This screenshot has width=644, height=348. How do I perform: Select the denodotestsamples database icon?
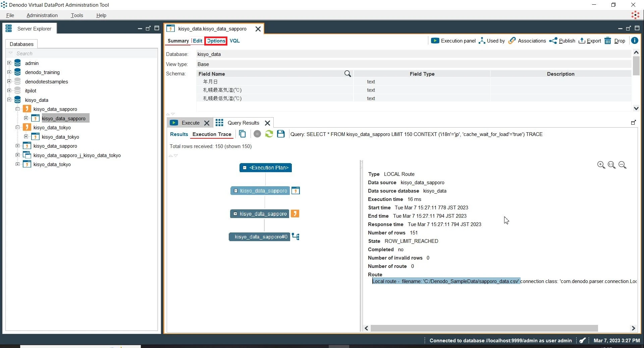tap(18, 81)
